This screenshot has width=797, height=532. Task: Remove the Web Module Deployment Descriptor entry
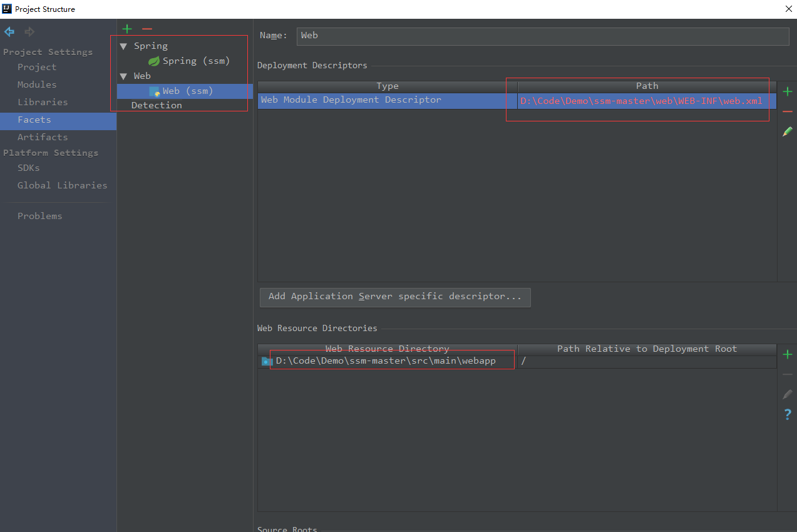(x=788, y=111)
